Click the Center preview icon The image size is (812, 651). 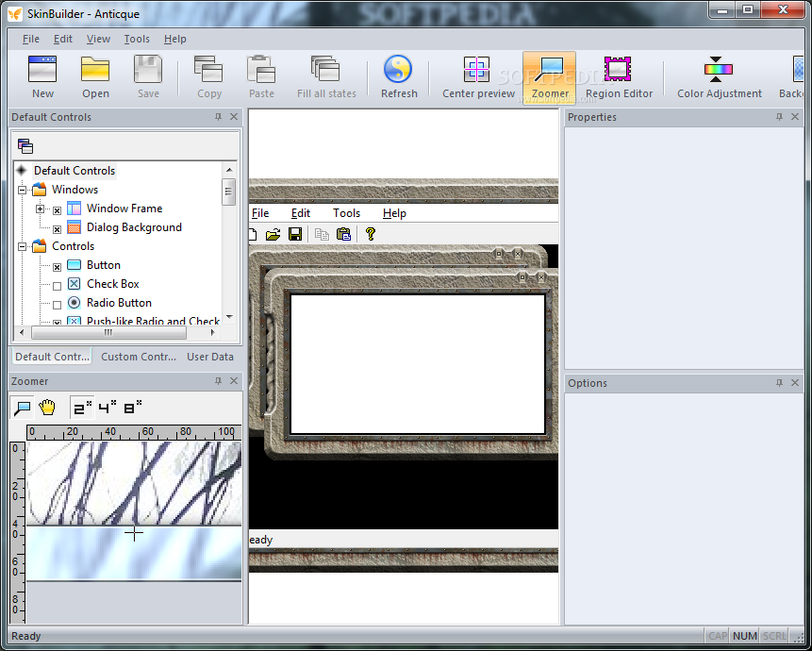pos(476,70)
